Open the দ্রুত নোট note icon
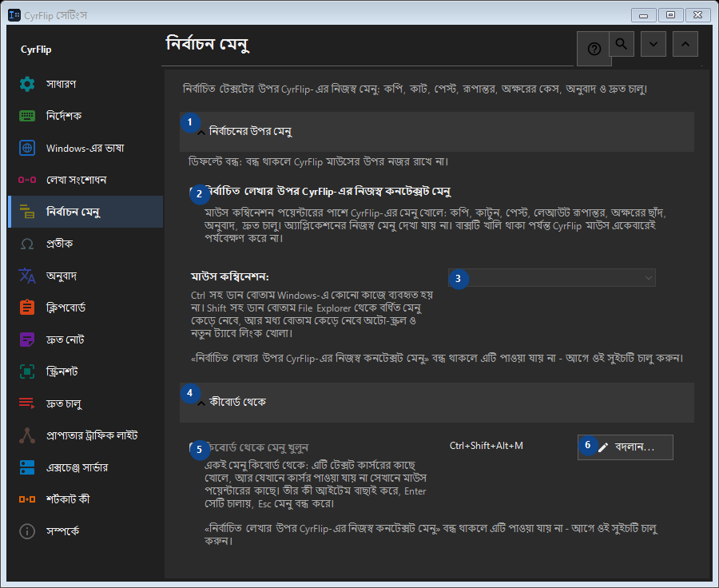This screenshot has width=719, height=588. pos(27,340)
